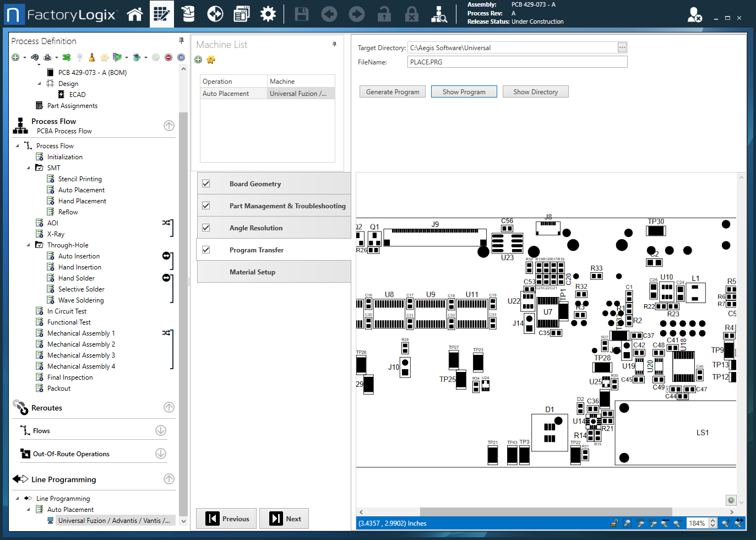Pin the Process Definition panel
Viewport: 756px width, 540px height.
(x=181, y=41)
